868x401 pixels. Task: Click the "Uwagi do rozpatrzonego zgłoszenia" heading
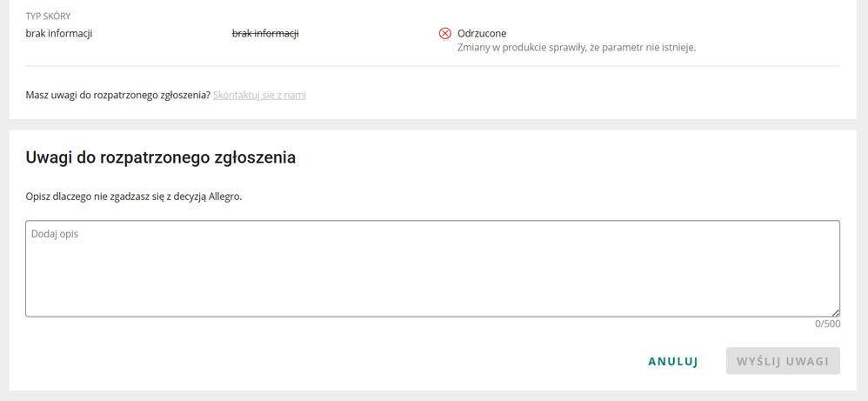pyautogui.click(x=161, y=157)
